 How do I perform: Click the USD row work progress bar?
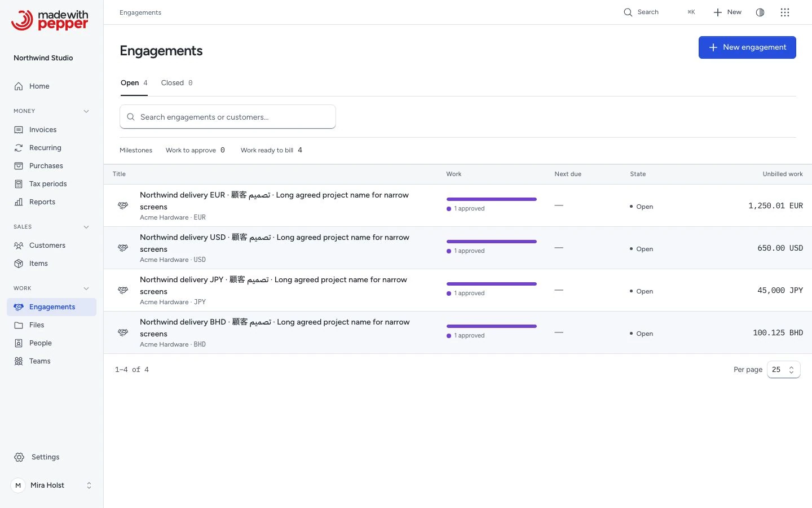tap(492, 242)
